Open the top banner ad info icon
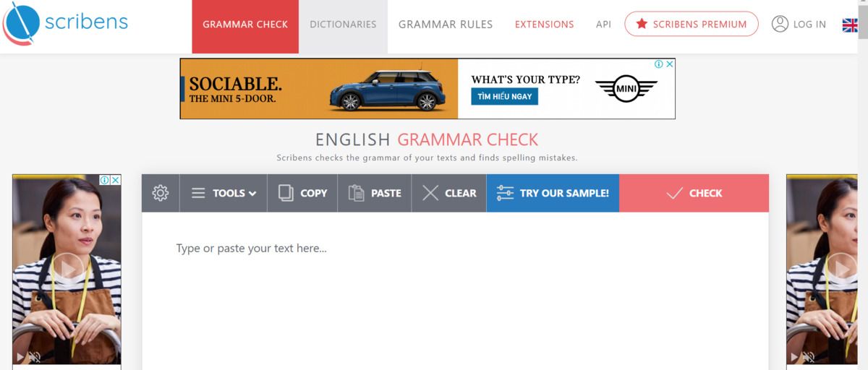 click(x=659, y=64)
